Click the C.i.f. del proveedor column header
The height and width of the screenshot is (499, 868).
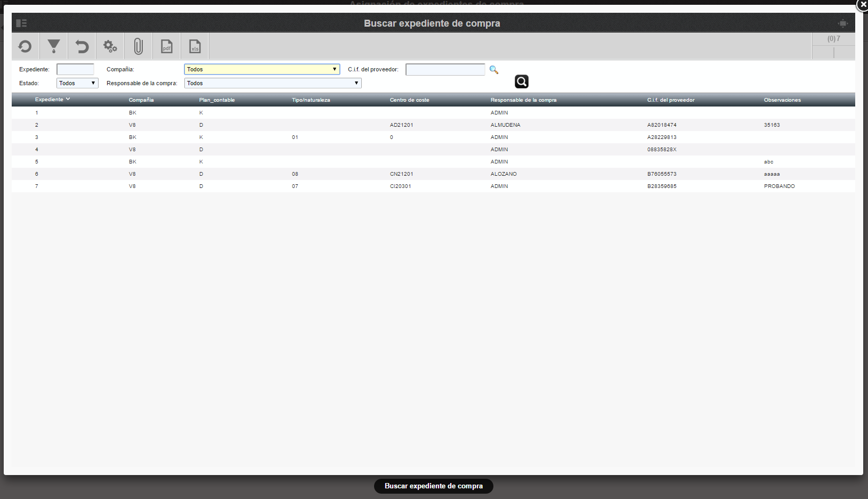tap(671, 100)
